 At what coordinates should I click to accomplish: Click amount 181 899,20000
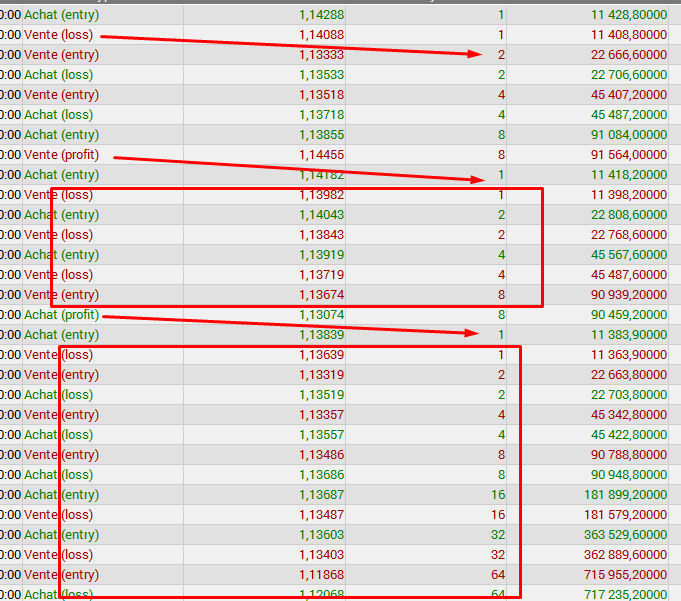pyautogui.click(x=625, y=494)
